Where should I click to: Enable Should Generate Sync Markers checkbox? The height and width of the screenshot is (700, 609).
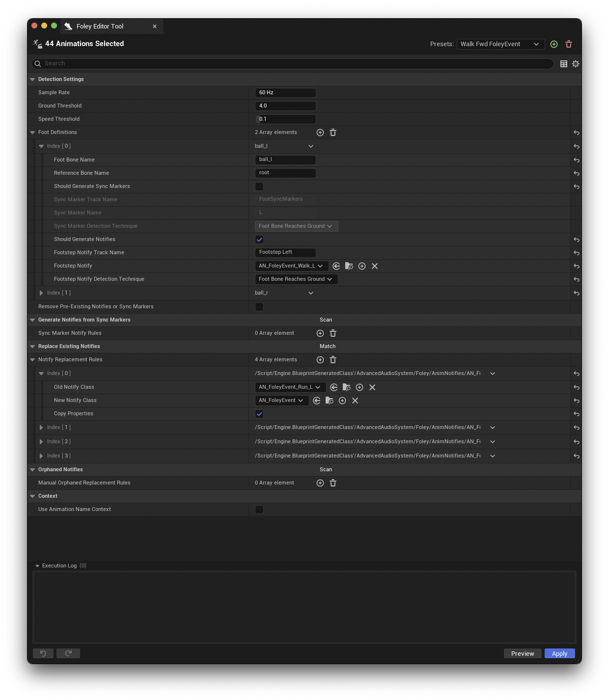tap(259, 187)
